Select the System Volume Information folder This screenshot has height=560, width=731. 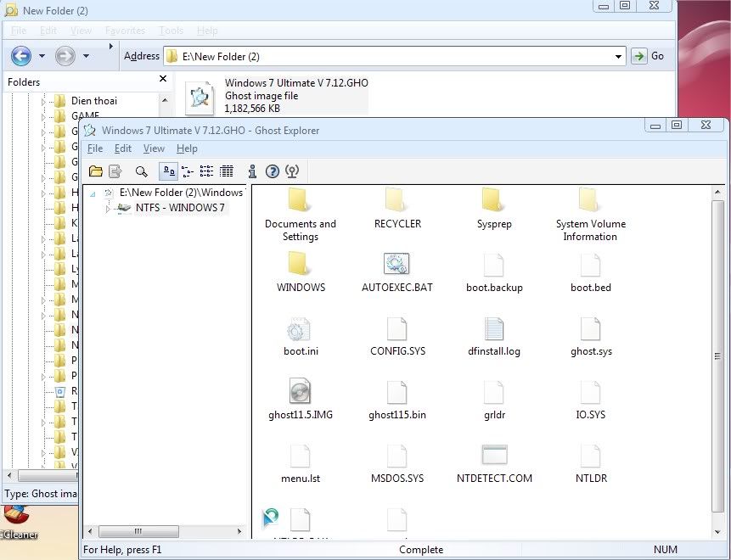coord(591,214)
